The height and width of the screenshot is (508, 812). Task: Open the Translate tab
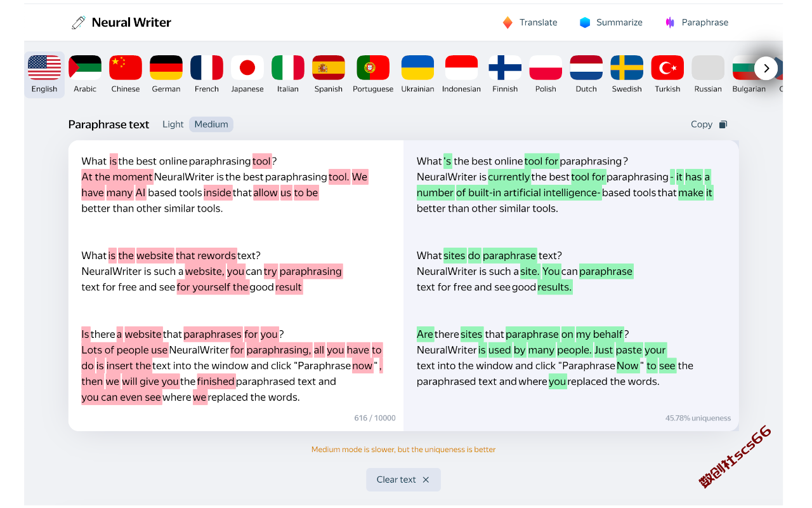point(530,22)
